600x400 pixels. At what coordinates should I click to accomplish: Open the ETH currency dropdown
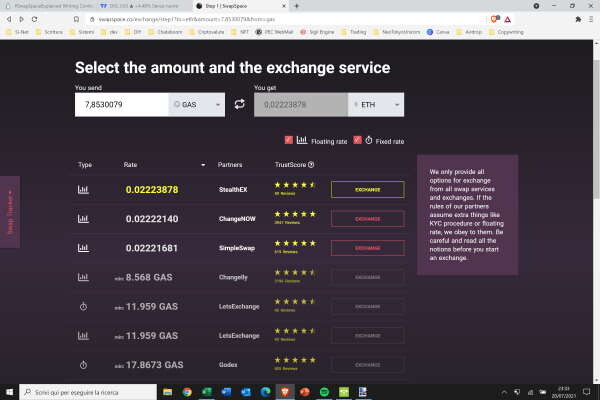tap(376, 104)
